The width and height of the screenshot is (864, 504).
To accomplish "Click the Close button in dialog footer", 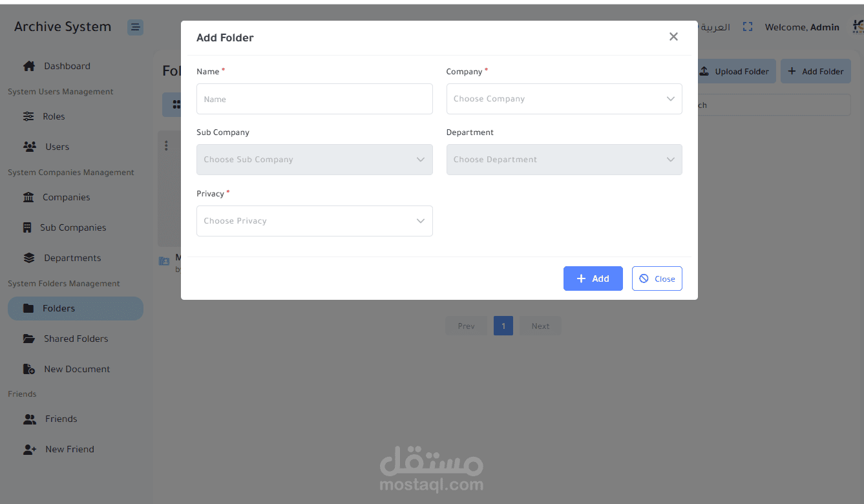I will click(657, 278).
